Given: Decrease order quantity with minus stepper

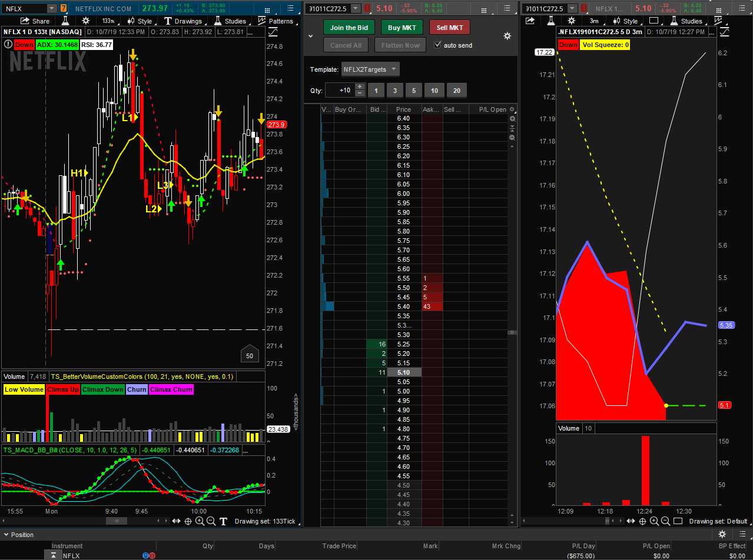Looking at the screenshot, I should (x=360, y=94).
